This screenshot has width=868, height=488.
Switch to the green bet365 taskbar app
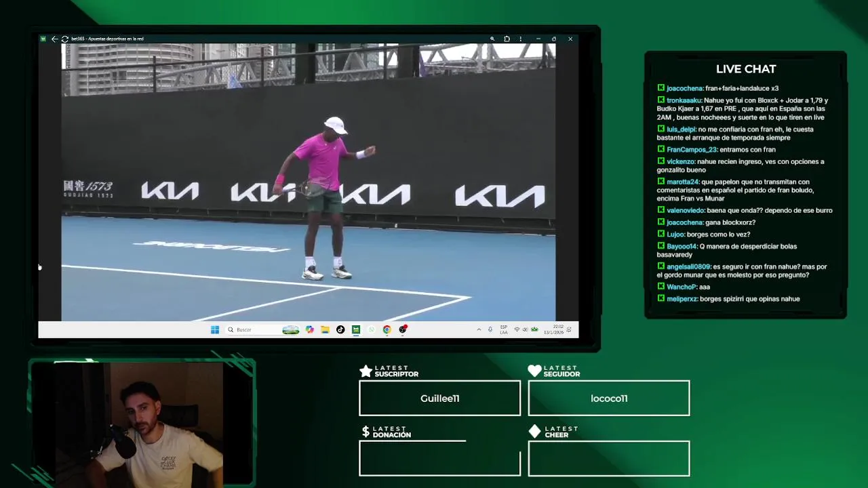tap(356, 329)
